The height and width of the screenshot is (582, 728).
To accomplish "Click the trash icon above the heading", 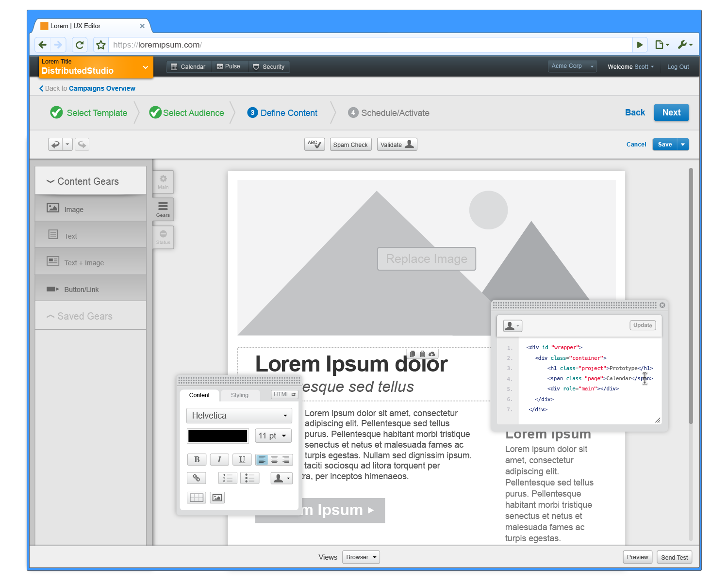I will coord(422,354).
